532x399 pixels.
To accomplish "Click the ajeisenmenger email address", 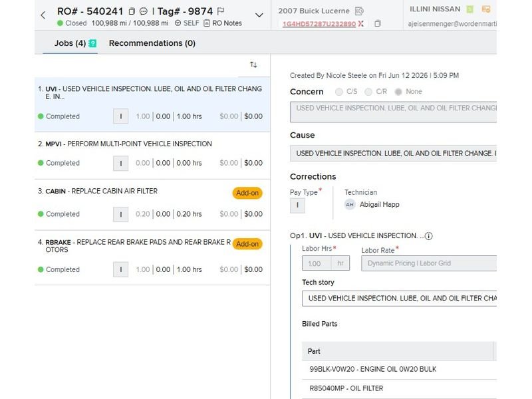I will pyautogui.click(x=452, y=24).
